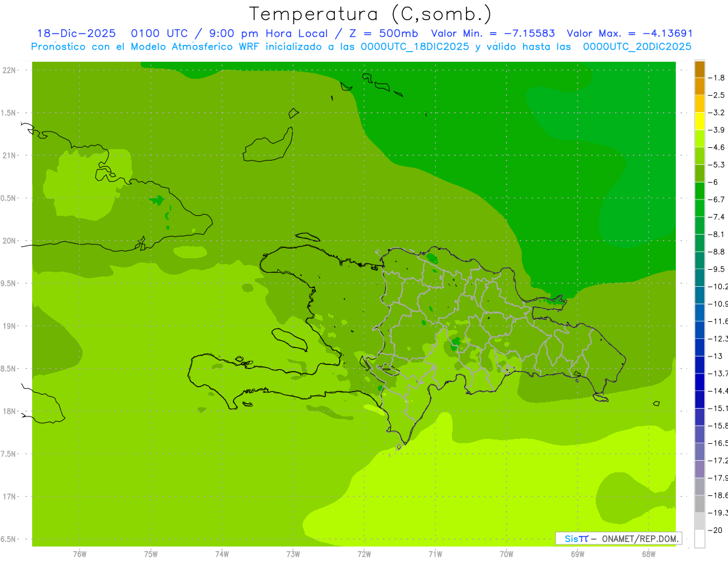728x562 pixels.
Task: Click the "72W" longitude label
Action: click(364, 555)
